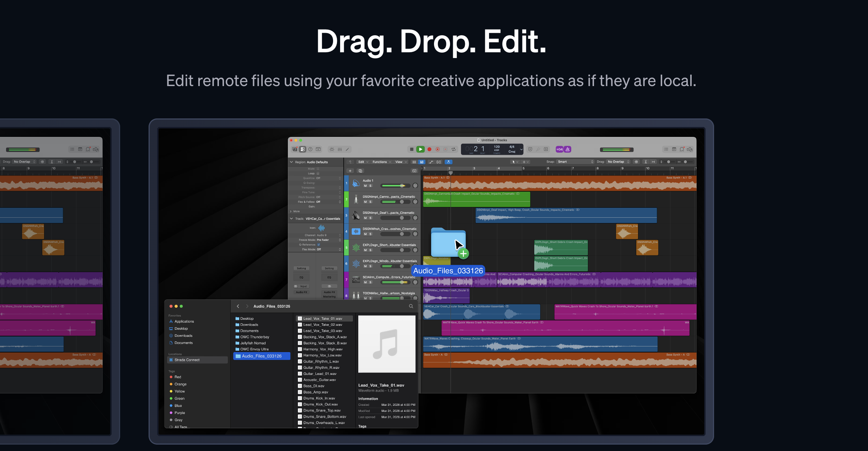Solo the Audio 1 track
The height and width of the screenshot is (451, 868).
[370, 186]
